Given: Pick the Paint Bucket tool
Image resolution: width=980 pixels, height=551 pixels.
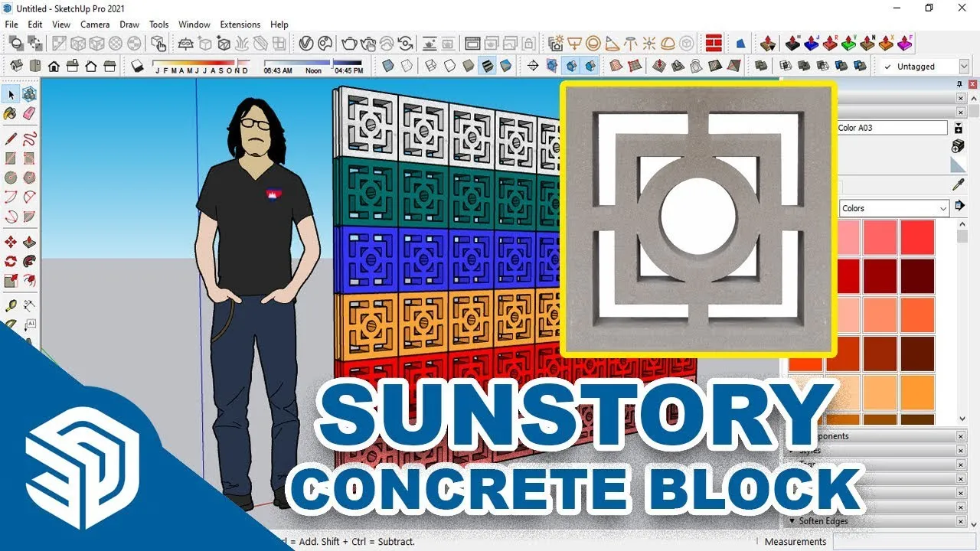Looking at the screenshot, I should [x=11, y=113].
